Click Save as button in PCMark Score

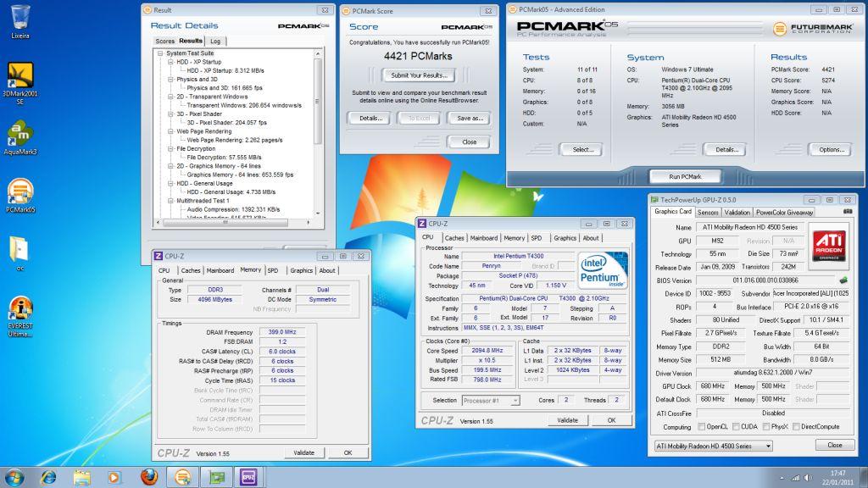coord(470,119)
